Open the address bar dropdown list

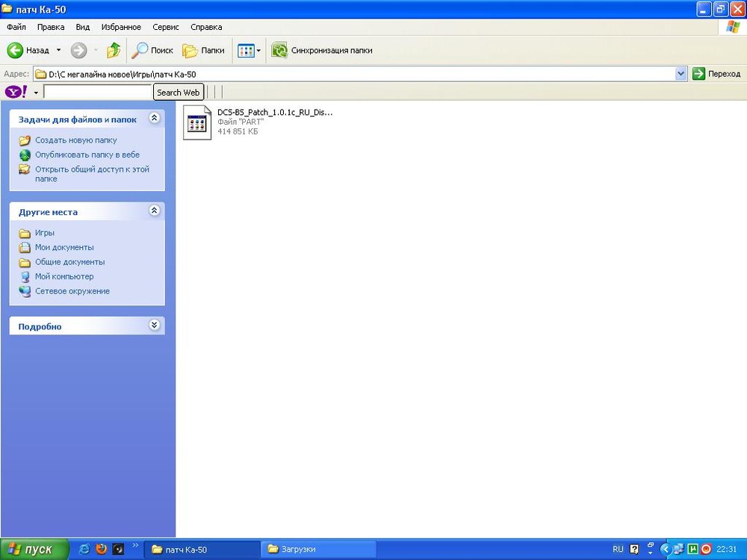681,73
